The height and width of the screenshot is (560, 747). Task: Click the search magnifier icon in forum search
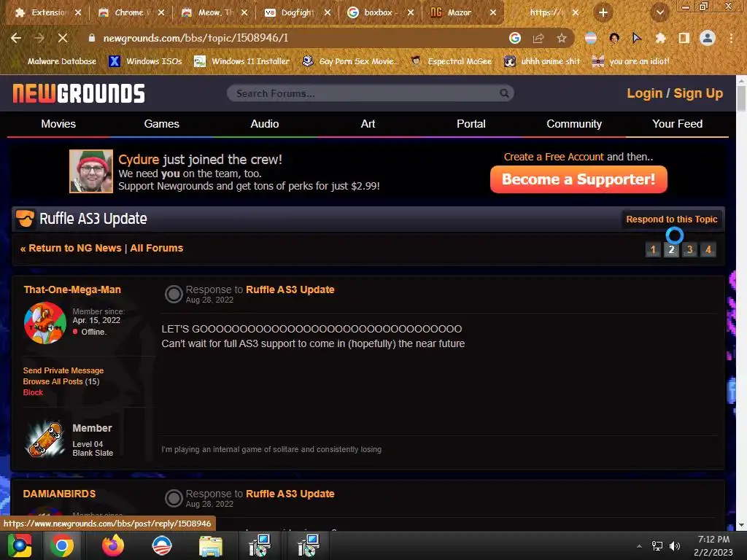click(x=504, y=93)
